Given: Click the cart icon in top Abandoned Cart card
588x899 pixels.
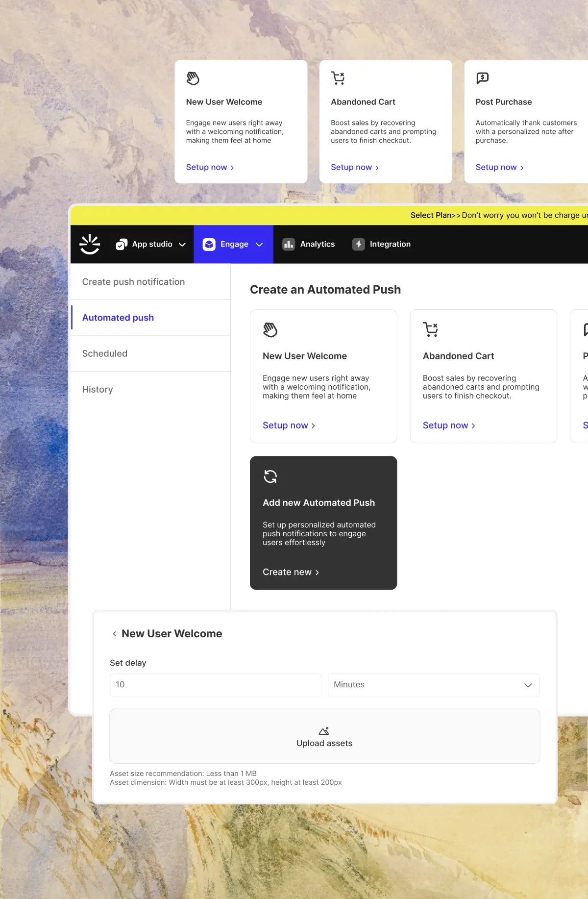Looking at the screenshot, I should pyautogui.click(x=338, y=78).
